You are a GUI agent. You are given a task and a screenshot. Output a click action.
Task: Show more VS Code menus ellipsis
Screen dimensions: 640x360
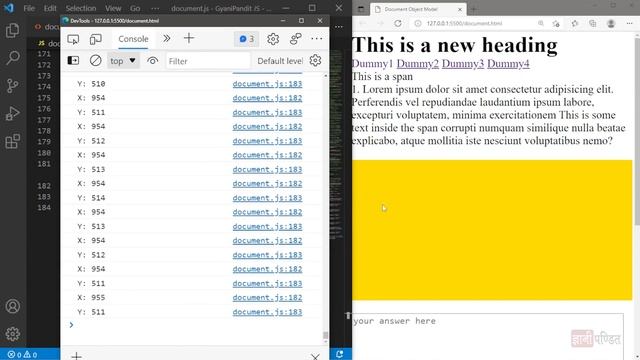tap(155, 8)
